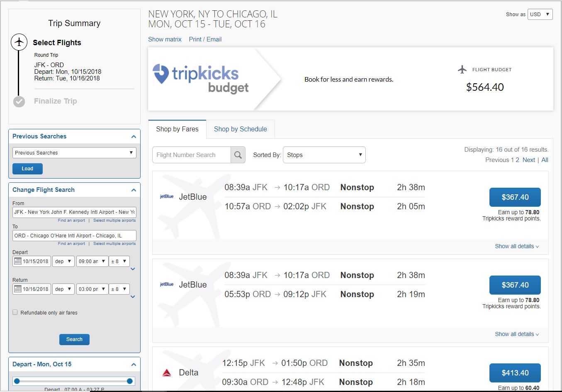This screenshot has width=562, height=392.
Task: Open the Previous Searches dropdown list
Action: 74,153
